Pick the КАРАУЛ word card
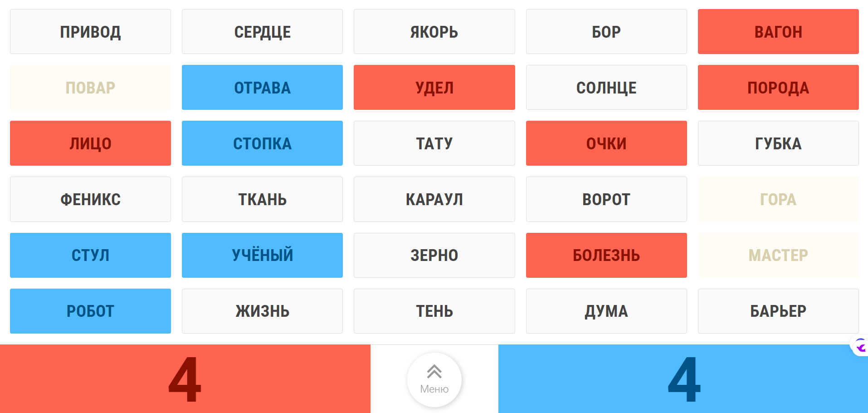Image resolution: width=868 pixels, height=413 pixels. 434,199
